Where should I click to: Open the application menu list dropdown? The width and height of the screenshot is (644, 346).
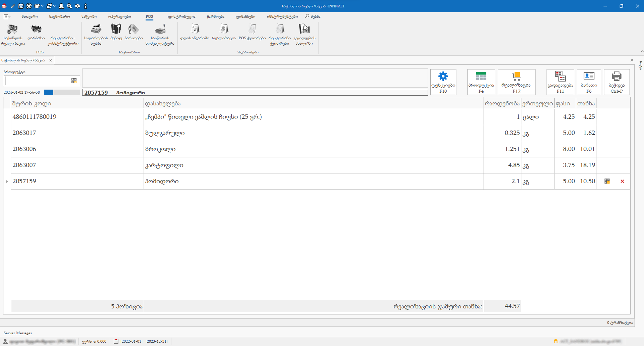[x=7, y=16]
